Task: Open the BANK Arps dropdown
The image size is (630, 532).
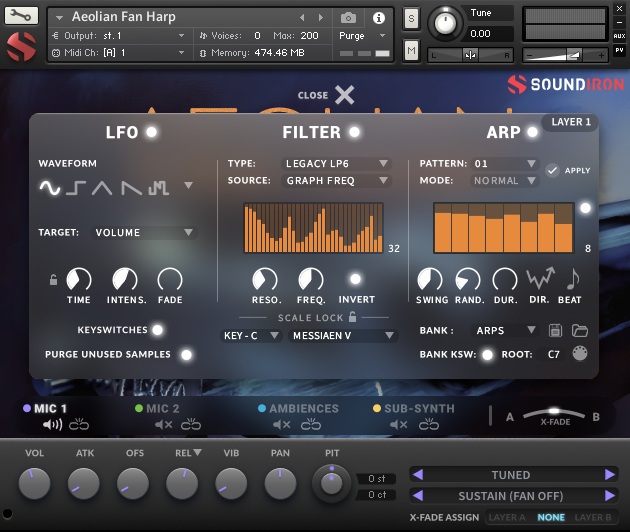Action: pyautogui.click(x=506, y=330)
